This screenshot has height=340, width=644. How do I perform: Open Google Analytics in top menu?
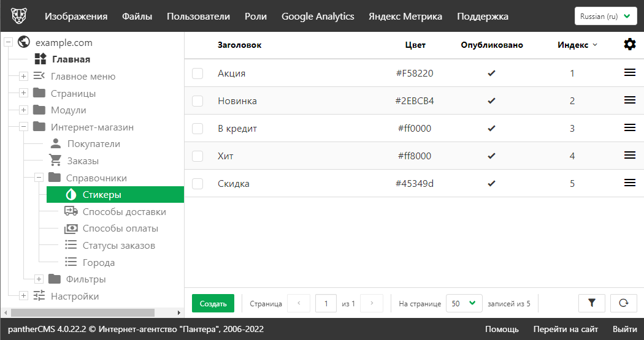[x=318, y=17]
